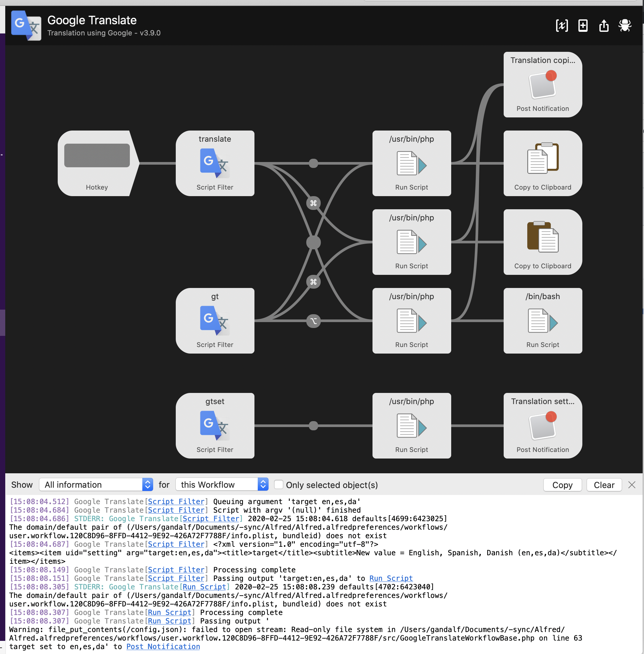The image size is (644, 654).
Task: Click the gray hotkey input field
Action: coord(97,155)
